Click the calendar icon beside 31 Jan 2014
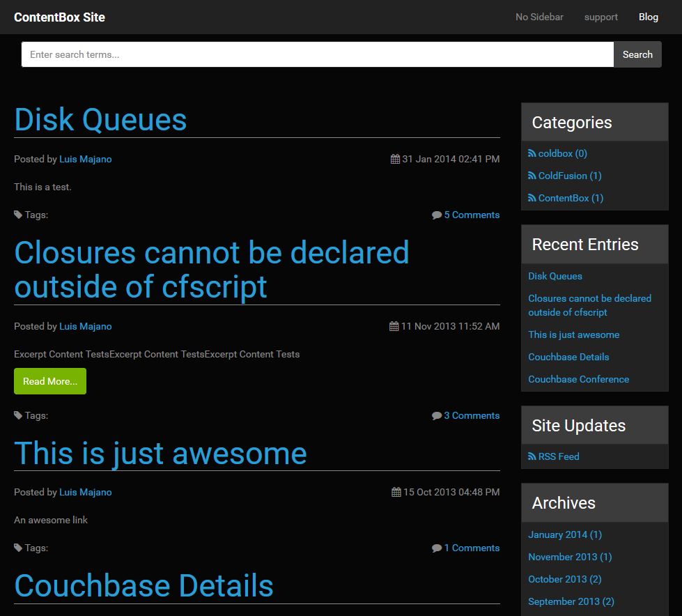 pyautogui.click(x=395, y=160)
